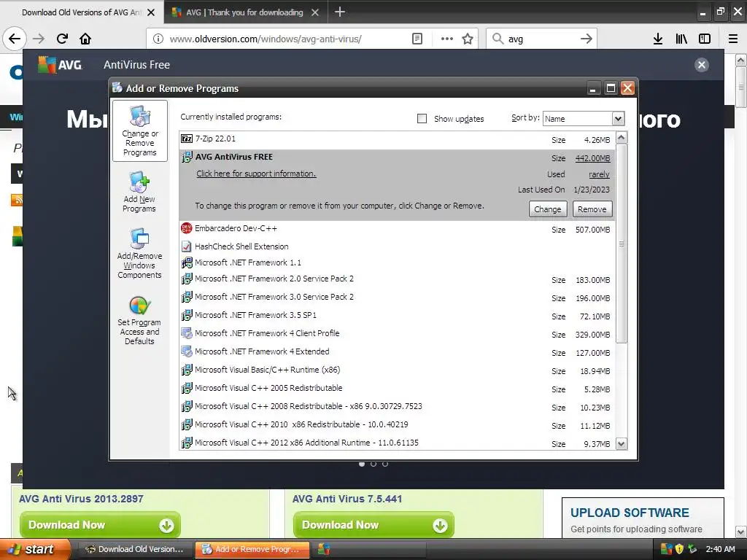Click the search go arrow
This screenshot has height=560, width=747.
pyautogui.click(x=587, y=39)
